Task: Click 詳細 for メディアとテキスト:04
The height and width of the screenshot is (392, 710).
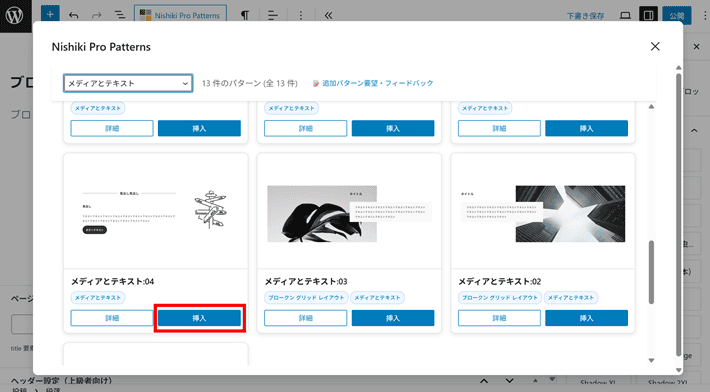Action: tap(112, 318)
